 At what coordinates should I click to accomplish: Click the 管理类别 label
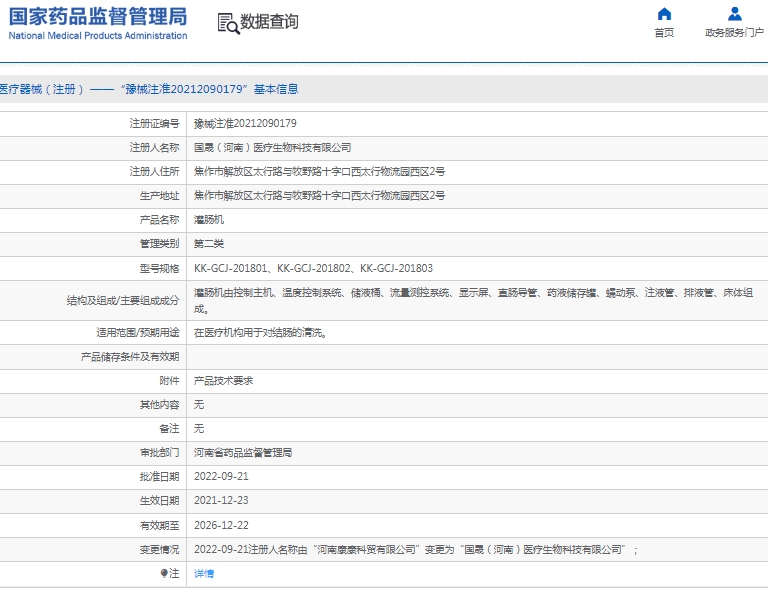(x=159, y=243)
